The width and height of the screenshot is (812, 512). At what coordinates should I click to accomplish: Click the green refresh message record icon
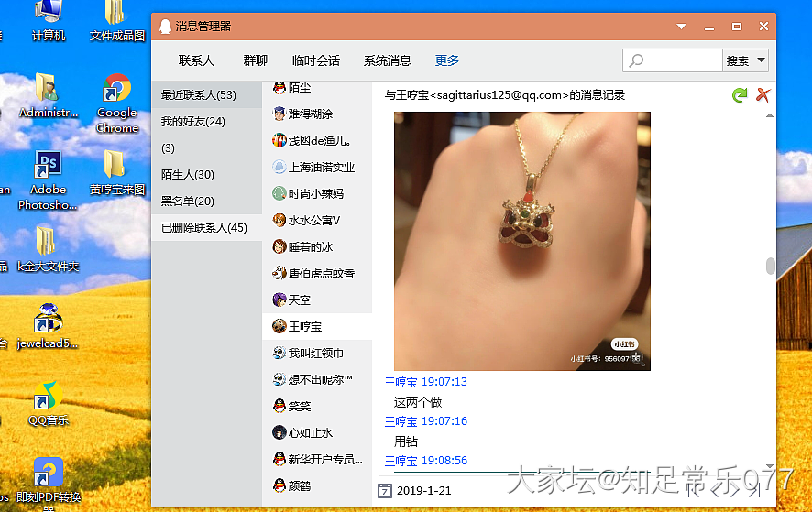(740, 95)
